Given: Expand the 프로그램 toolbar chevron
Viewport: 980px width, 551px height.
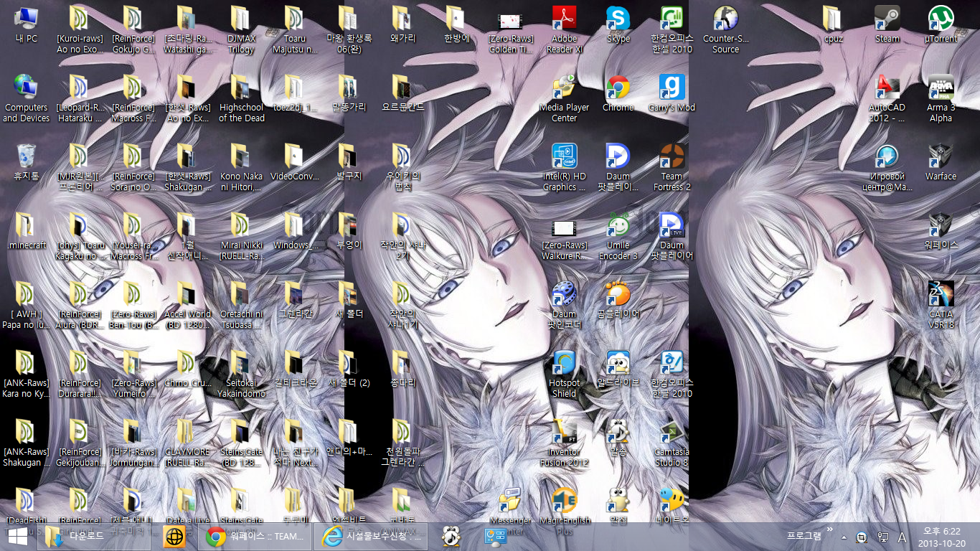Looking at the screenshot, I should (829, 531).
